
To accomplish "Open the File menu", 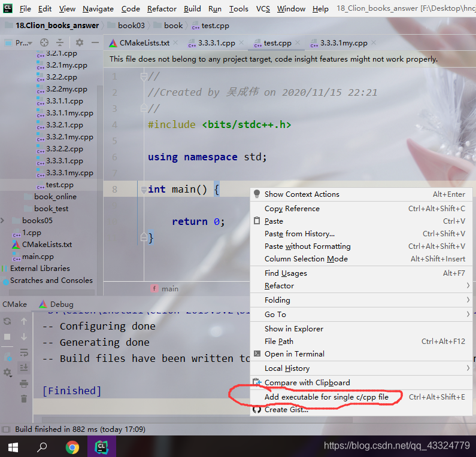I will [25, 9].
